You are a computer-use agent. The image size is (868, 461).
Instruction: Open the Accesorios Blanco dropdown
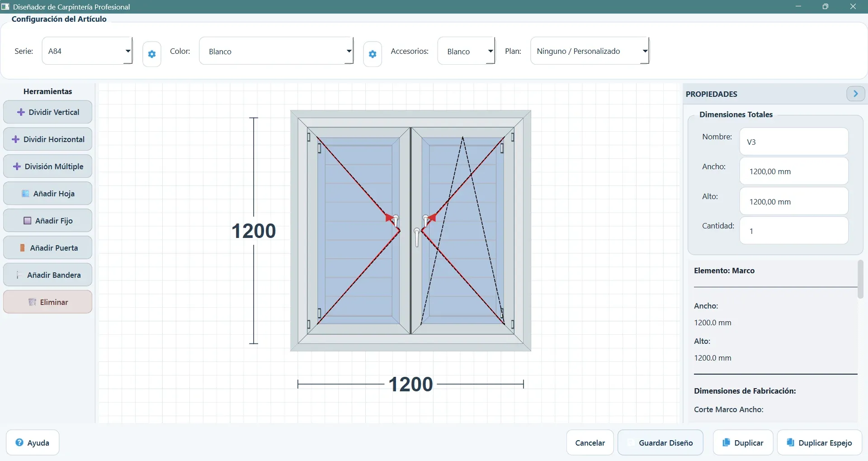(466, 51)
